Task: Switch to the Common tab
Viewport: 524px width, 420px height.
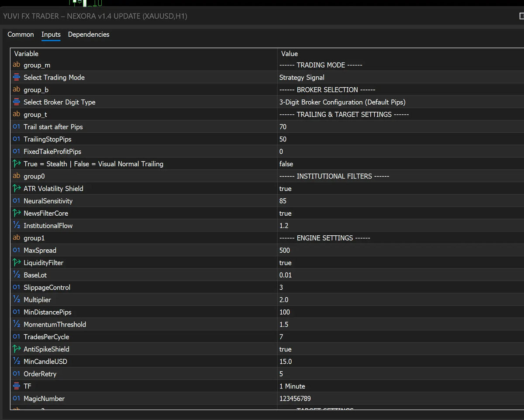Action: pyautogui.click(x=21, y=34)
